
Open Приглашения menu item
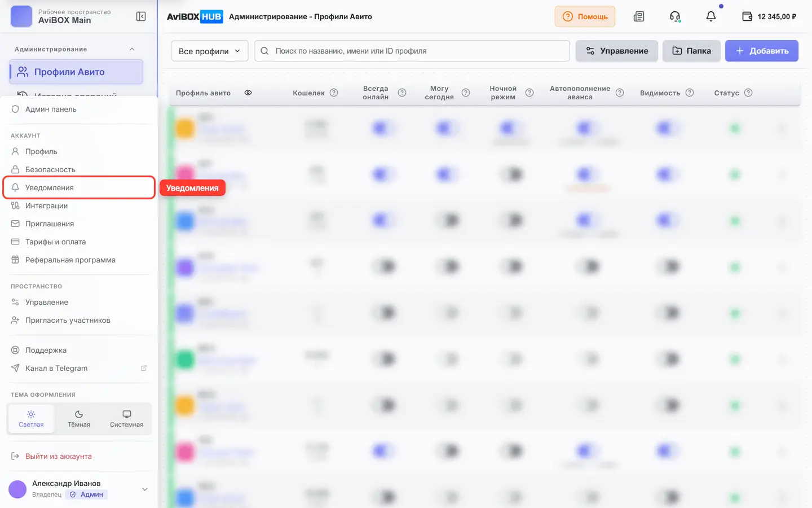[x=79, y=224]
